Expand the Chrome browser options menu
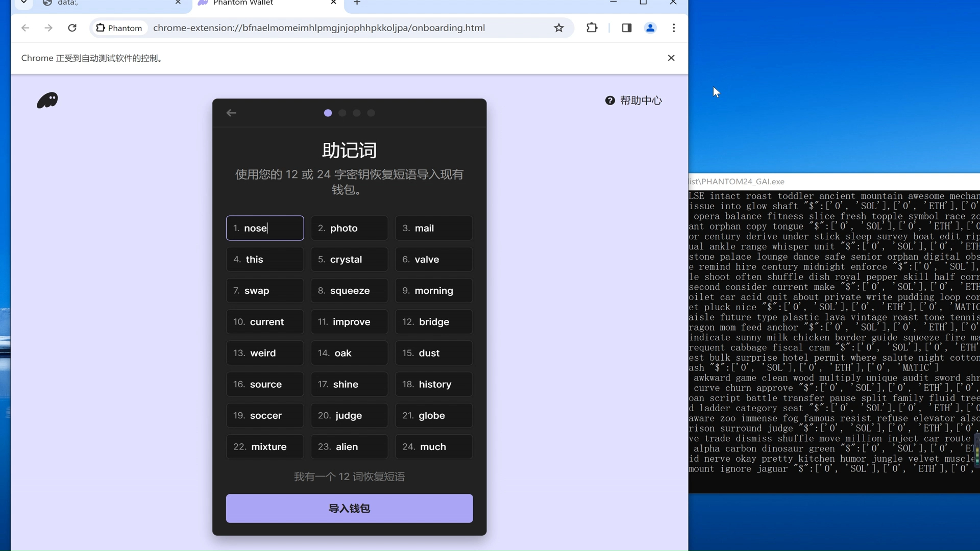Image resolution: width=980 pixels, height=551 pixels. [x=674, y=28]
